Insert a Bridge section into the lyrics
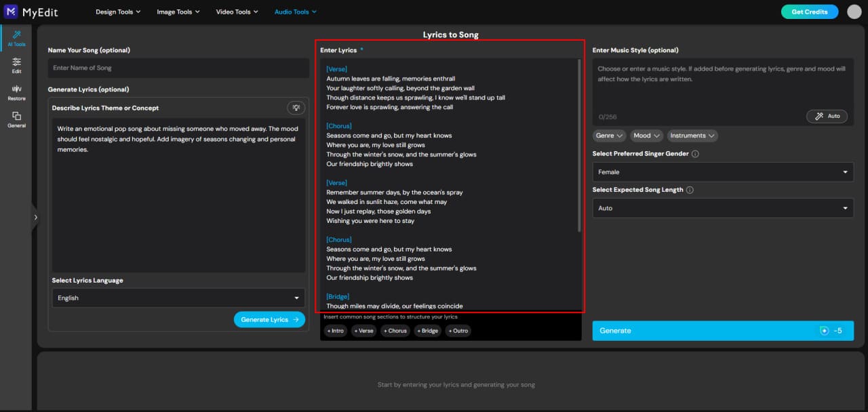 [427, 331]
